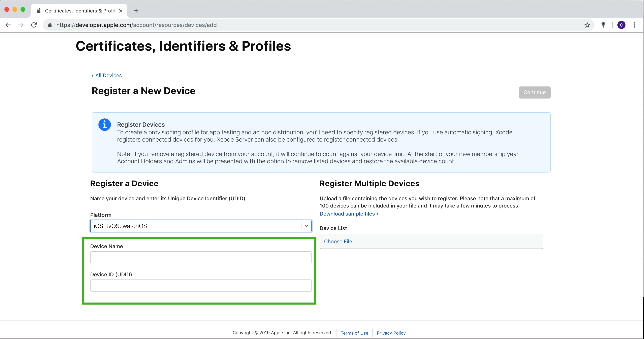
Task: Close the Certificates tab
Action: (121, 11)
